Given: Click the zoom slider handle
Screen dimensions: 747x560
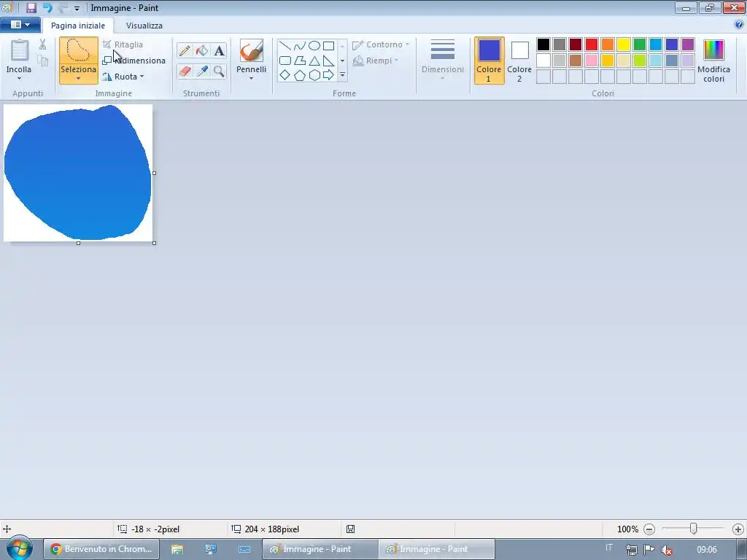Looking at the screenshot, I should click(x=694, y=529).
